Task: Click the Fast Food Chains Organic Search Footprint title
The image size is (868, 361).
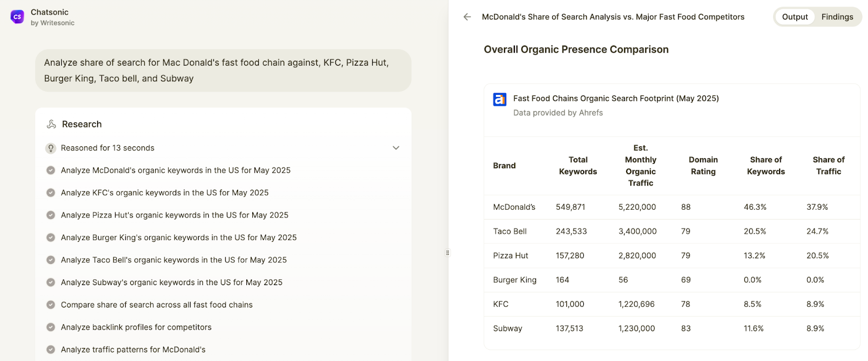Action: pos(616,98)
